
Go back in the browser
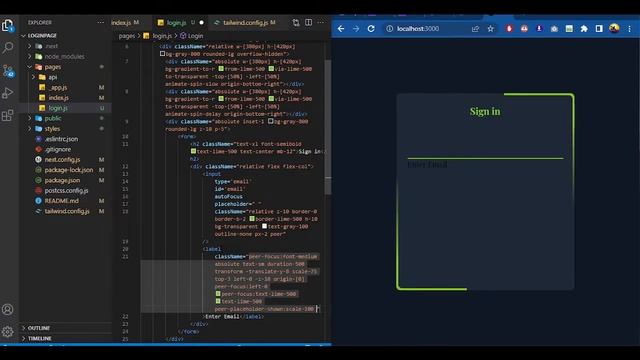(x=341, y=29)
